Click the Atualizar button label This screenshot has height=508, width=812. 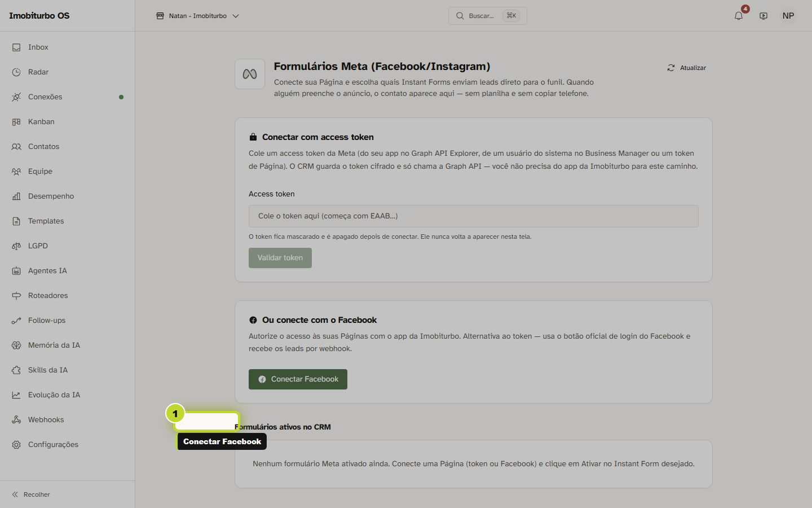pos(693,68)
